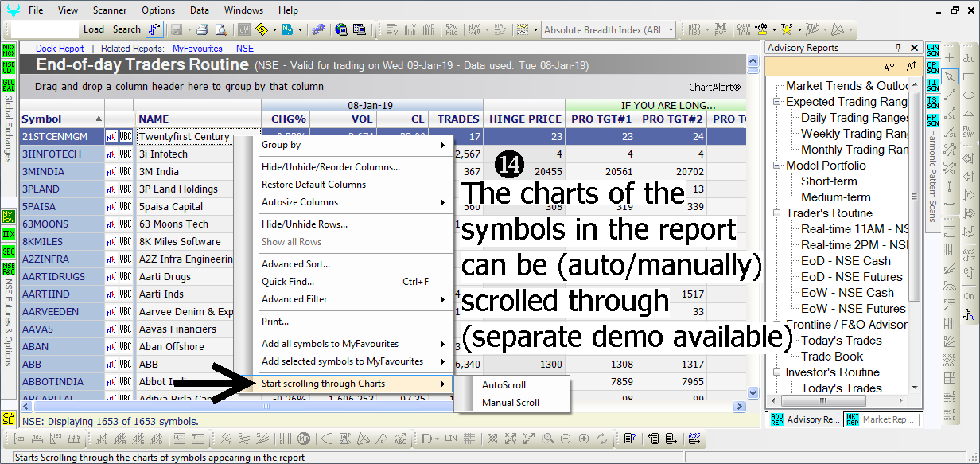
Task: Open the Dock Report link
Action: coord(60,49)
